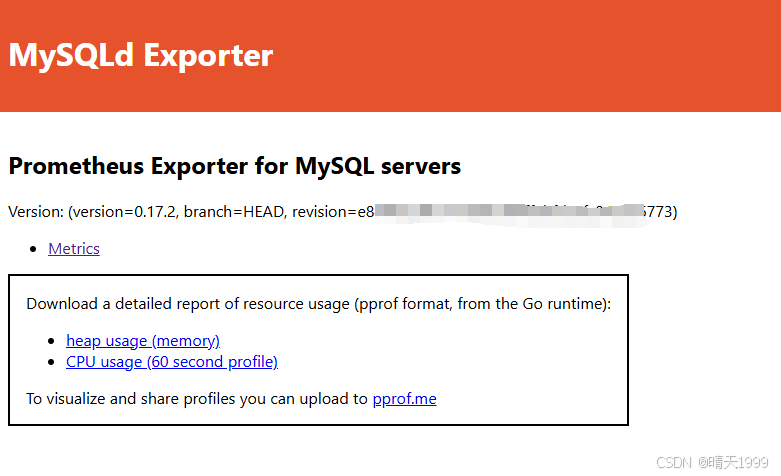Click the bullet beside heap usage
Image resolution: width=781 pixels, height=476 pixels.
(x=52, y=342)
